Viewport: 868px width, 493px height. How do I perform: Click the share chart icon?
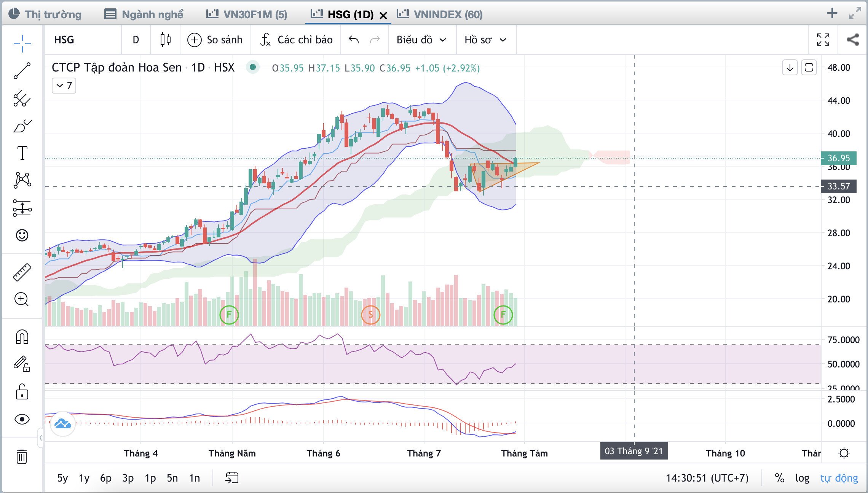(853, 40)
